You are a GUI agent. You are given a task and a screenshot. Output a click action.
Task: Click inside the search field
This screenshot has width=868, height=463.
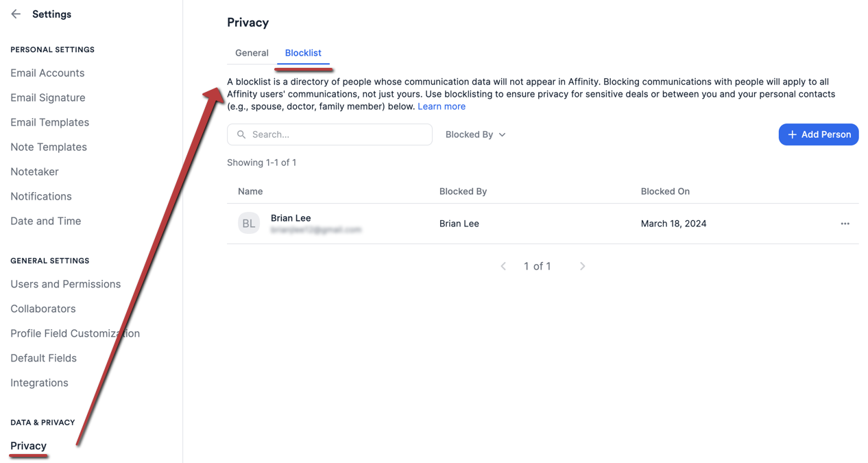click(329, 134)
